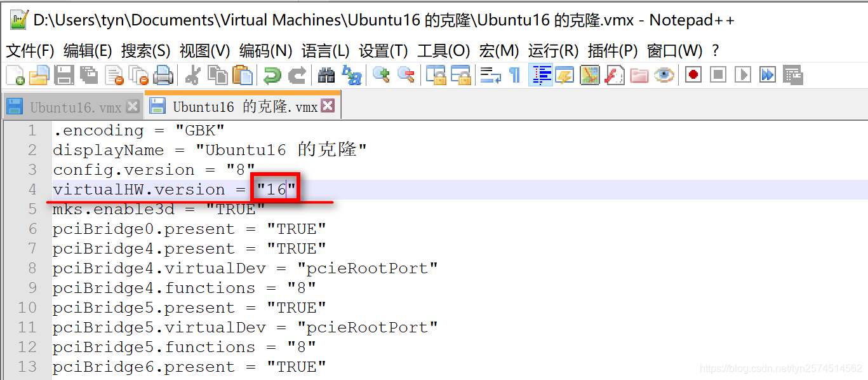Viewport: 868px width, 380px height.
Task: Open Find with the binoculars icon
Action: pyautogui.click(x=326, y=75)
